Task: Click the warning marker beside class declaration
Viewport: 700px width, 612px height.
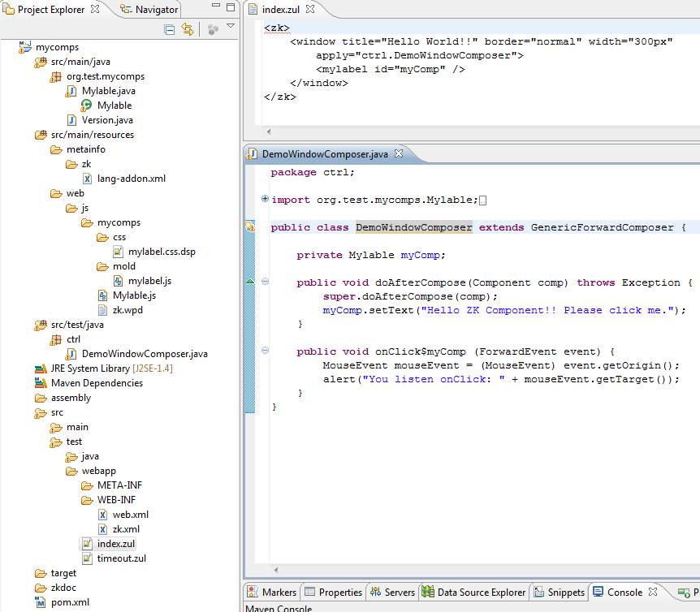Action: (x=250, y=226)
